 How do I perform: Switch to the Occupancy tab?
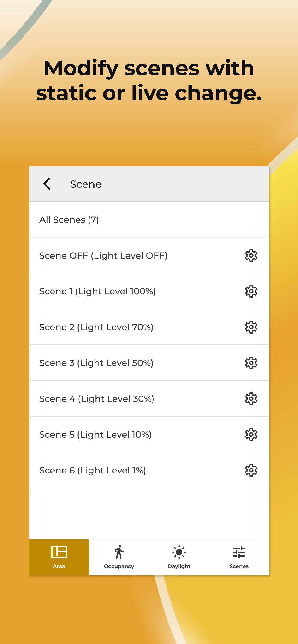coord(119,557)
